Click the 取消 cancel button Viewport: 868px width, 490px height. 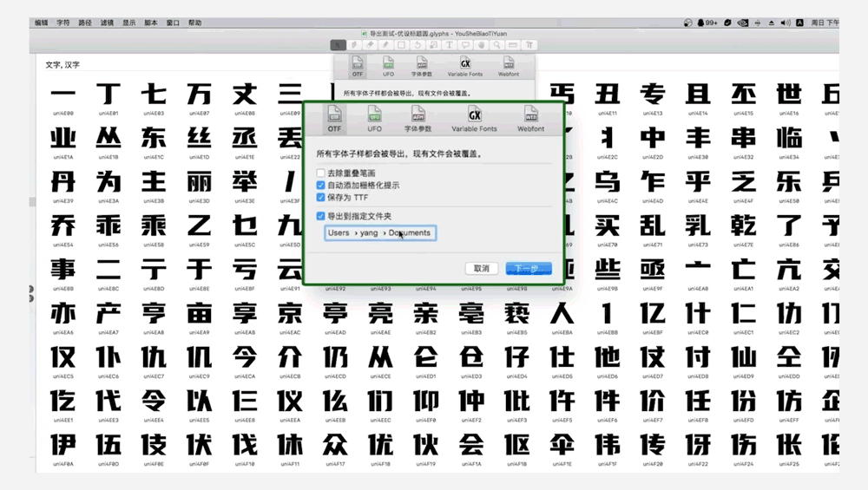click(x=482, y=269)
